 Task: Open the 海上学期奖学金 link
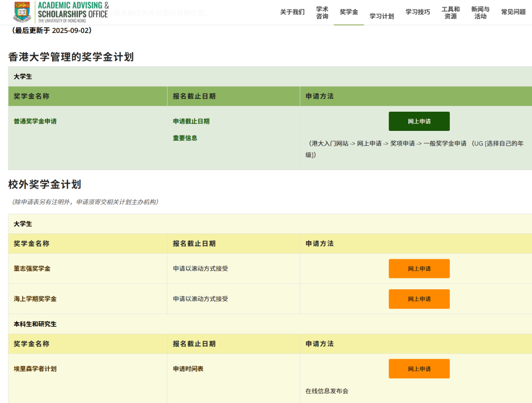pos(35,299)
